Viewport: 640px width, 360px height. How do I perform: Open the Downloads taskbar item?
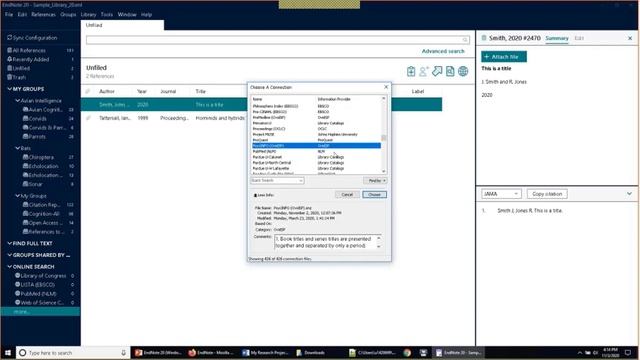point(310,353)
